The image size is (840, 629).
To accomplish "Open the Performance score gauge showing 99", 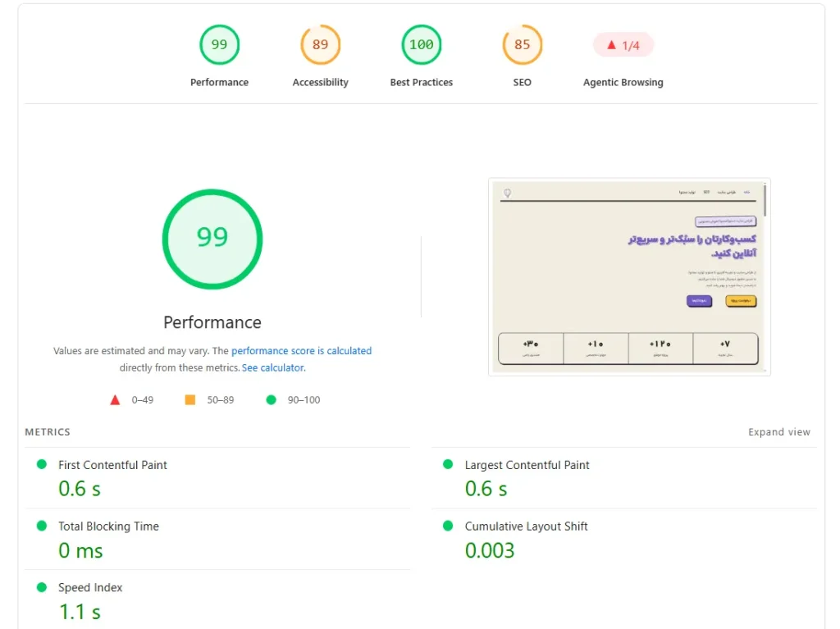I will [219, 44].
